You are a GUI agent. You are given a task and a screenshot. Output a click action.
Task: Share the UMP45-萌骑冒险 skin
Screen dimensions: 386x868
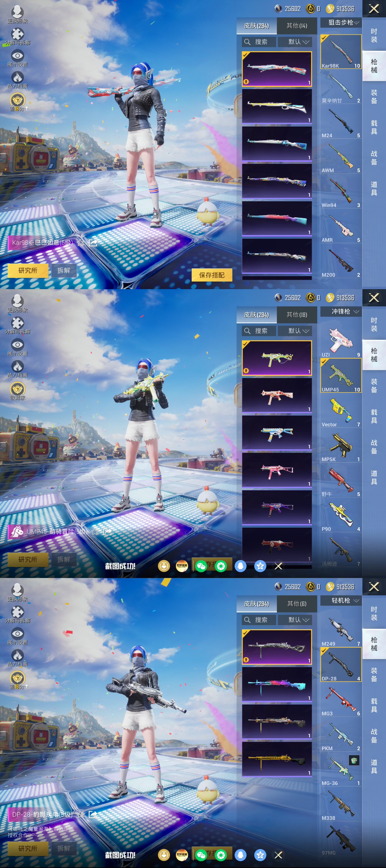(x=107, y=532)
